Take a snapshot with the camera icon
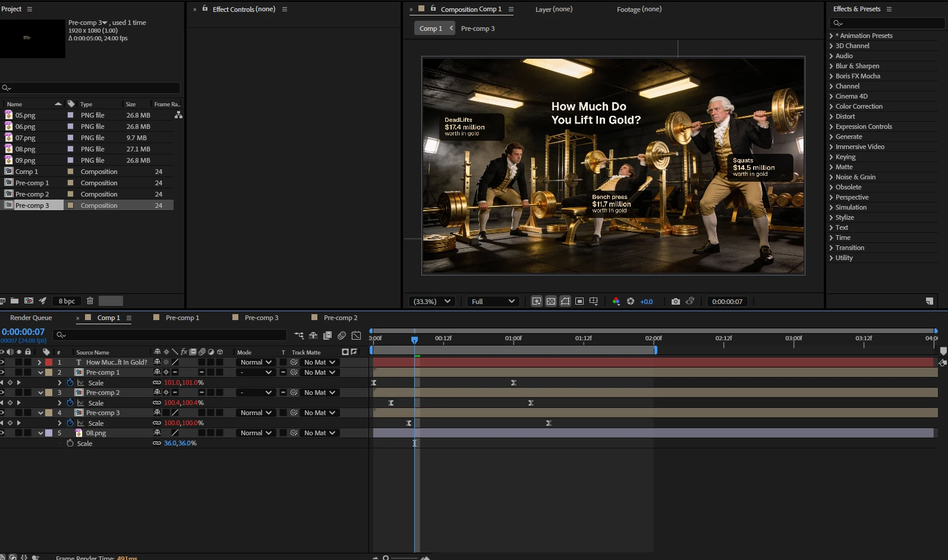This screenshot has height=560, width=948. click(675, 302)
